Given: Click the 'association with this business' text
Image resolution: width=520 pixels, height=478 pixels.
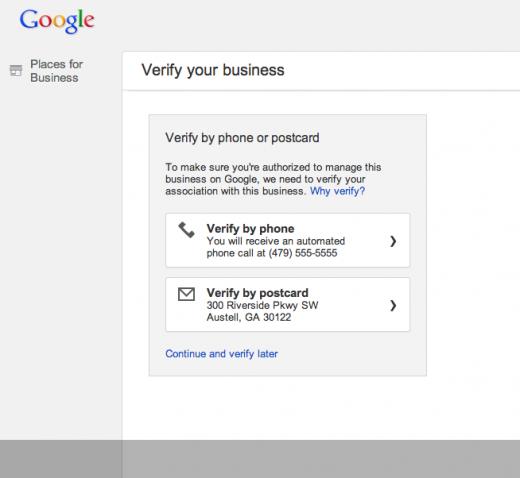Looking at the screenshot, I should point(235,191).
